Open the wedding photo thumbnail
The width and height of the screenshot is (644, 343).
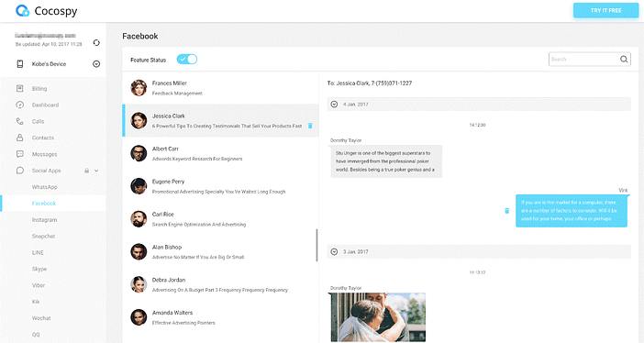coord(378,316)
